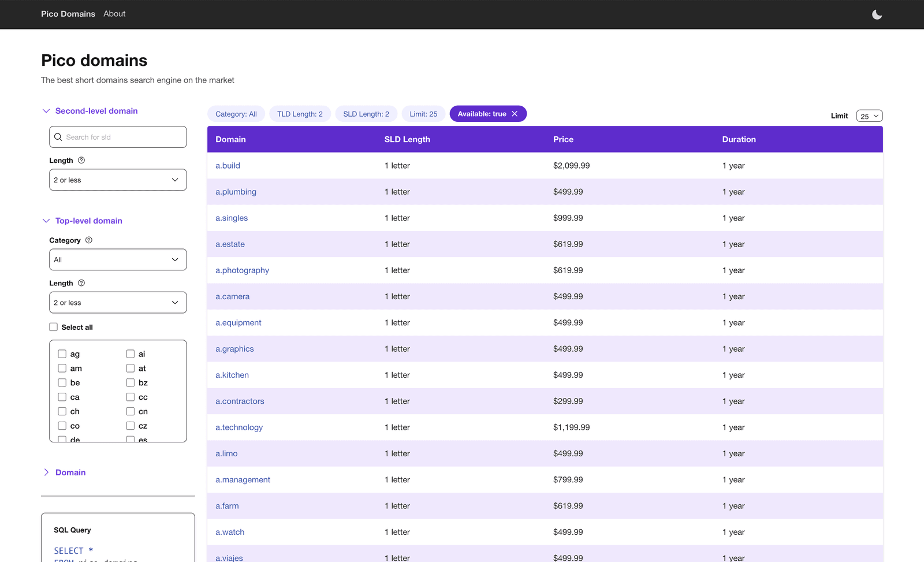The image size is (924, 562).
Task: Enable the cz TLD checkbox
Action: click(130, 426)
